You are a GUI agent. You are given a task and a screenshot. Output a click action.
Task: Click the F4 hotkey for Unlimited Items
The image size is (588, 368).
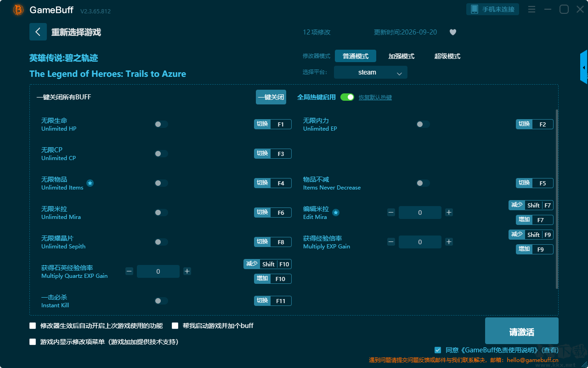[273, 183]
